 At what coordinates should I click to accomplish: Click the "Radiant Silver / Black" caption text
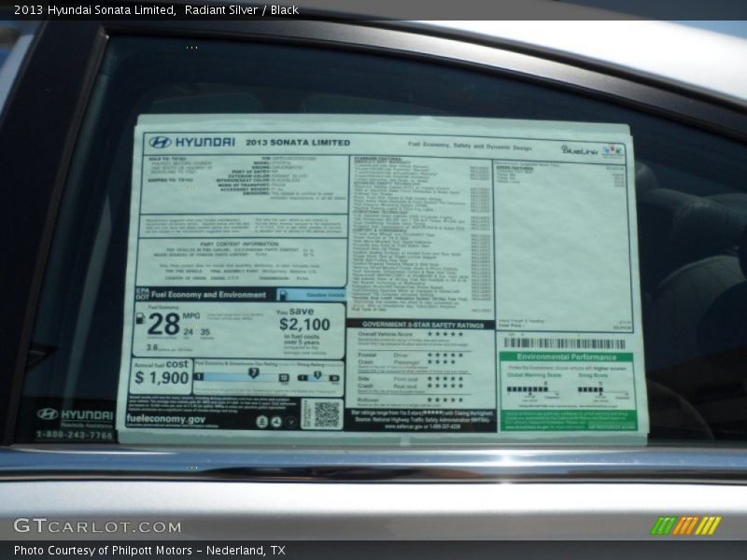pyautogui.click(x=242, y=9)
